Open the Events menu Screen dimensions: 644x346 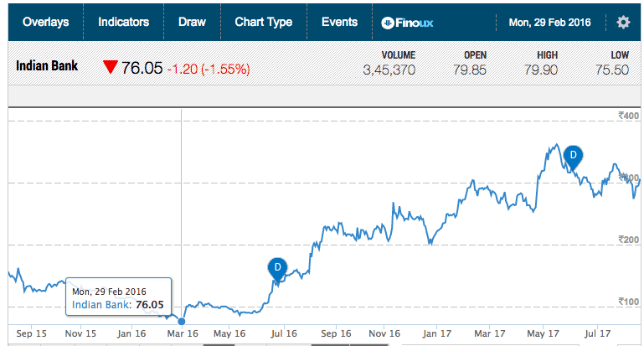point(339,22)
